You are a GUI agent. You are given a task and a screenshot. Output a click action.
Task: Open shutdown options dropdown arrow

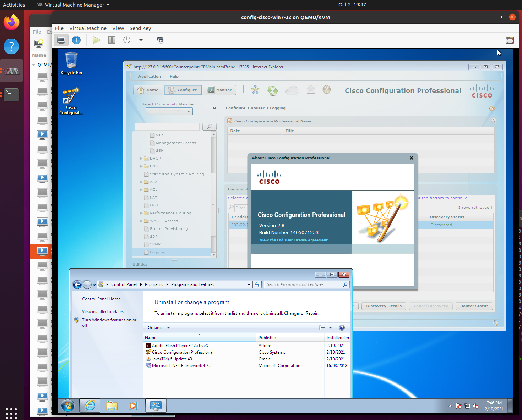point(141,40)
